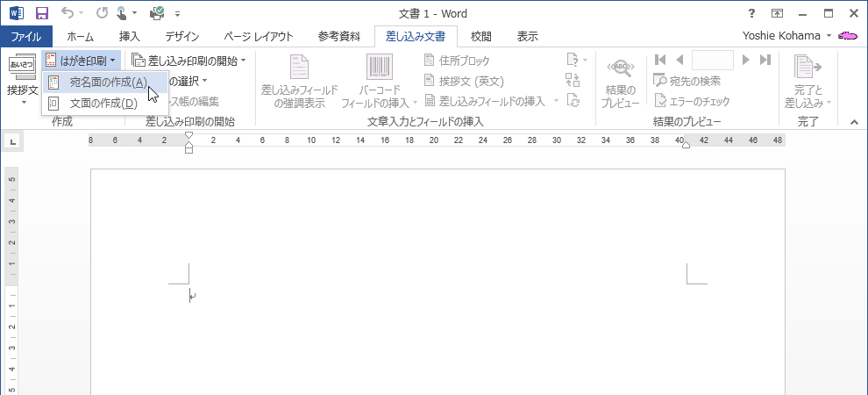868x395 pixels.
Task: Click the pink user account picture
Action: pos(848,37)
